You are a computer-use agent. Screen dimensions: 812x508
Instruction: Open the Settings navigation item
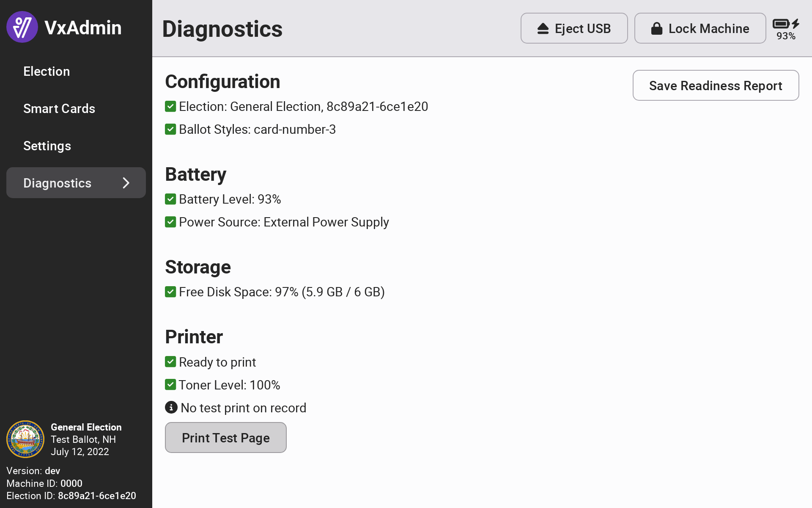point(47,146)
